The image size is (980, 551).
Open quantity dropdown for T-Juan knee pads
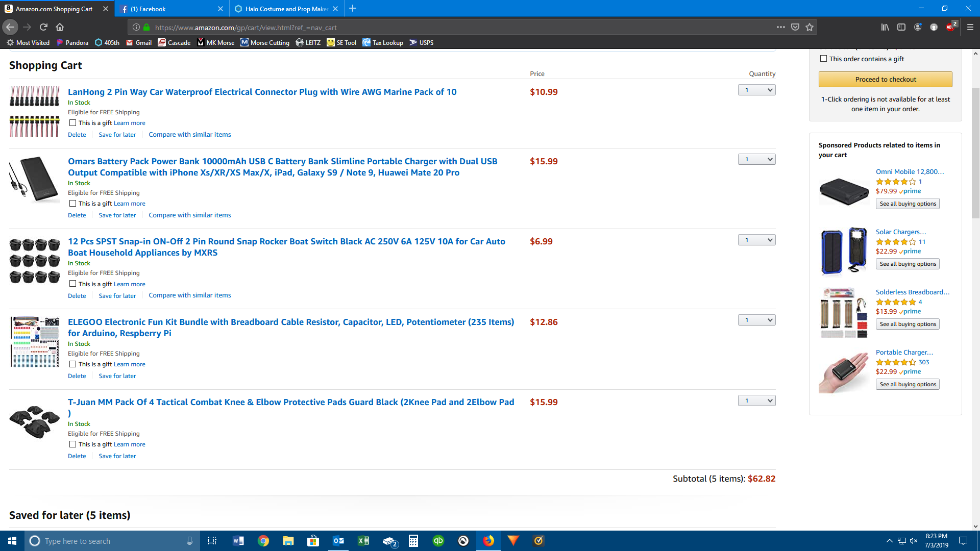coord(756,401)
